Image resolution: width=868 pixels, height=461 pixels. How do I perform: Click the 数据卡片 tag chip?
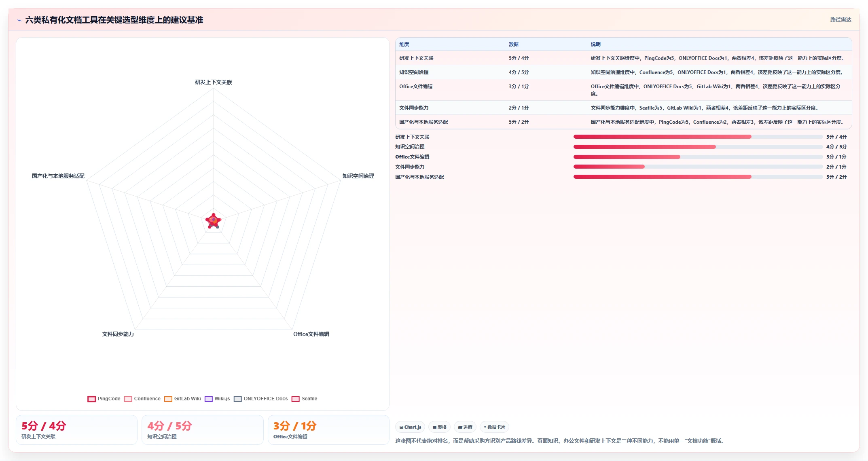point(494,427)
